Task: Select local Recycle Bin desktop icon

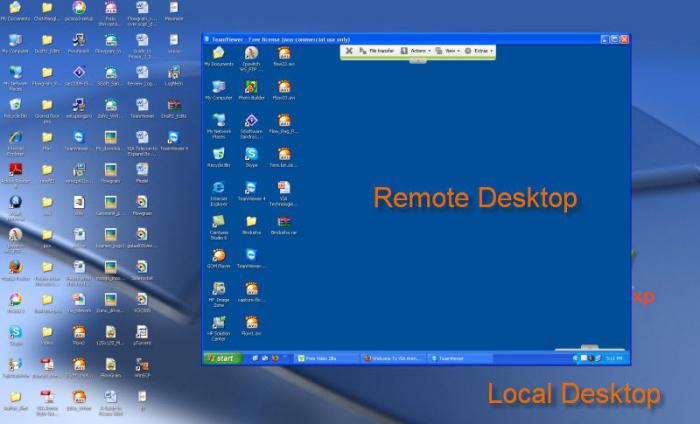Action: tap(15, 109)
